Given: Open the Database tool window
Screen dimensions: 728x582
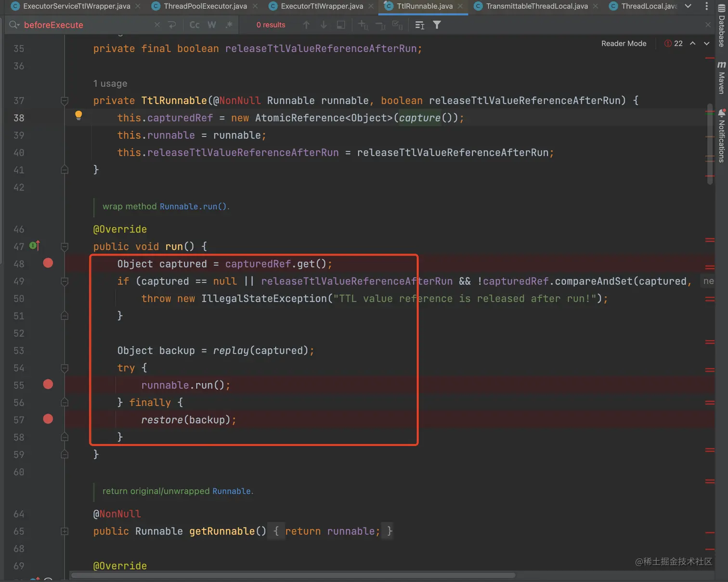Looking at the screenshot, I should pos(721,25).
